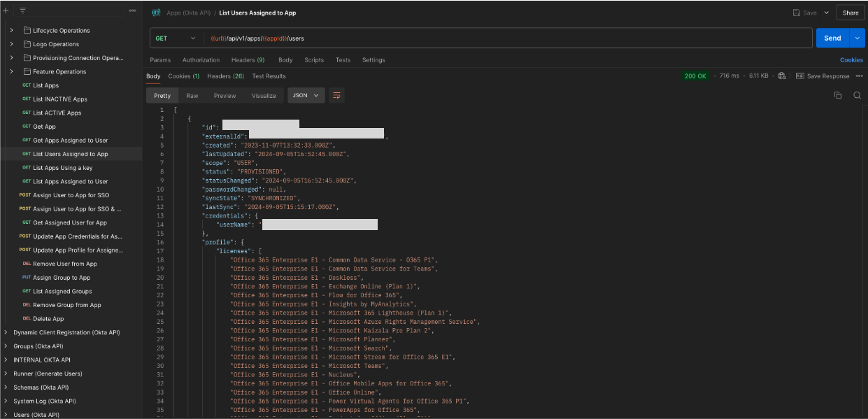This screenshot has width=868, height=419.
Task: Switch to the Pretty view
Action: [x=162, y=95]
